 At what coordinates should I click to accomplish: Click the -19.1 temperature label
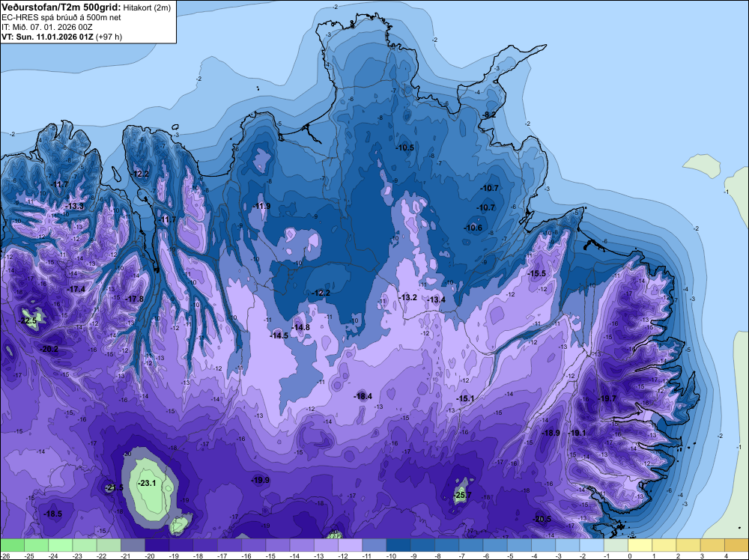click(577, 433)
